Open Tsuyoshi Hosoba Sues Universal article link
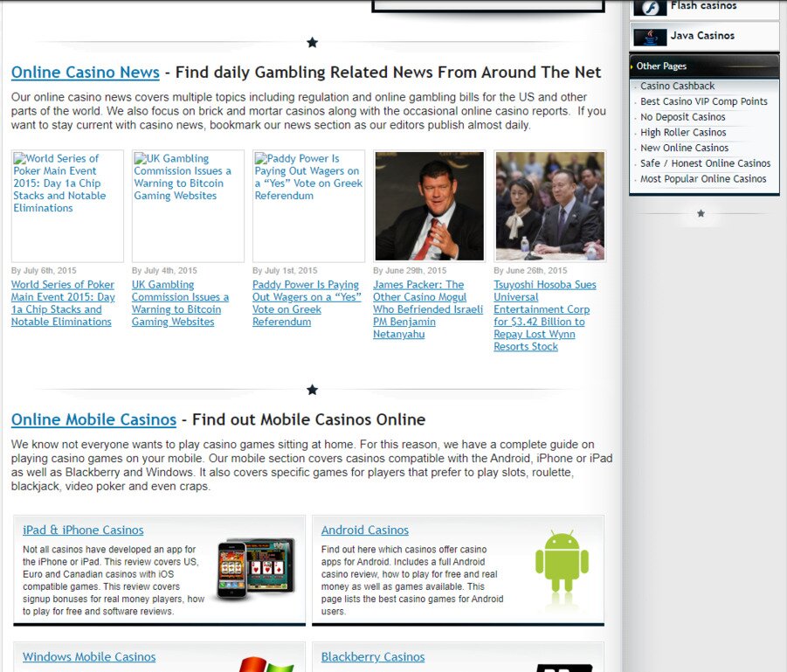 [x=544, y=315]
